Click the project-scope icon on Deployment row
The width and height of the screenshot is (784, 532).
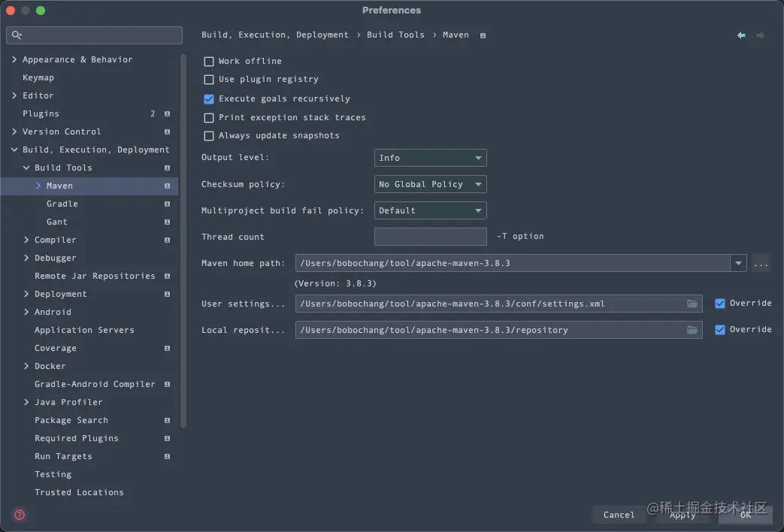point(167,294)
